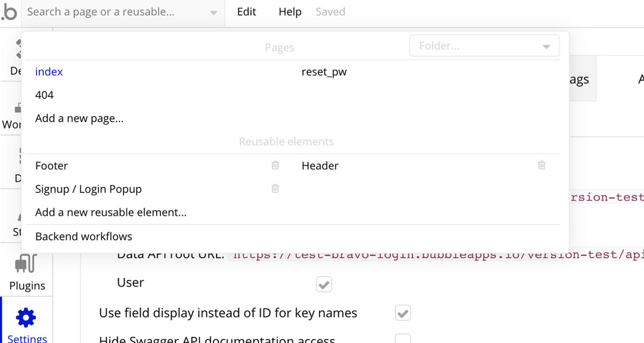Viewport: 644px width, 343px height.
Task: Toggle field display for key names checkbox
Action: (x=403, y=313)
